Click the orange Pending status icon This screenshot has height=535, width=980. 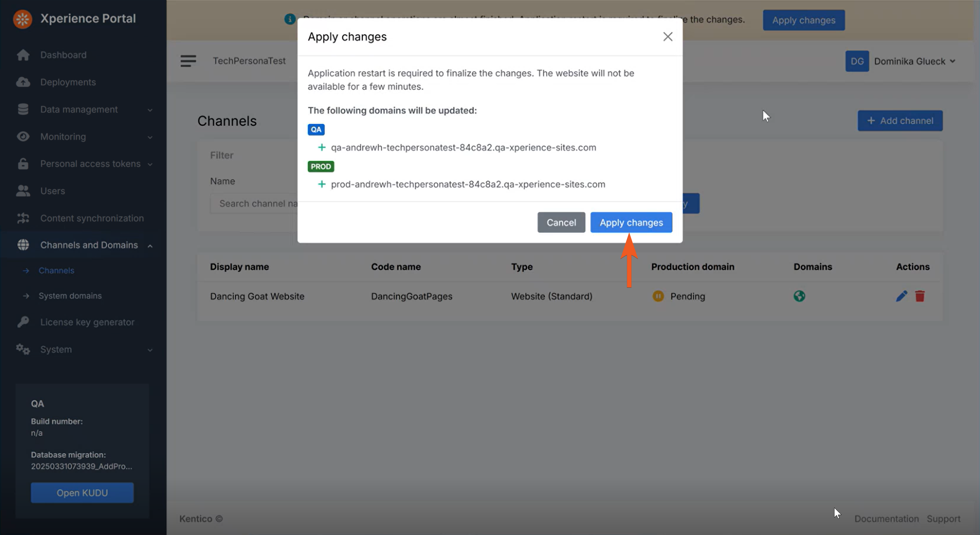[x=658, y=296]
